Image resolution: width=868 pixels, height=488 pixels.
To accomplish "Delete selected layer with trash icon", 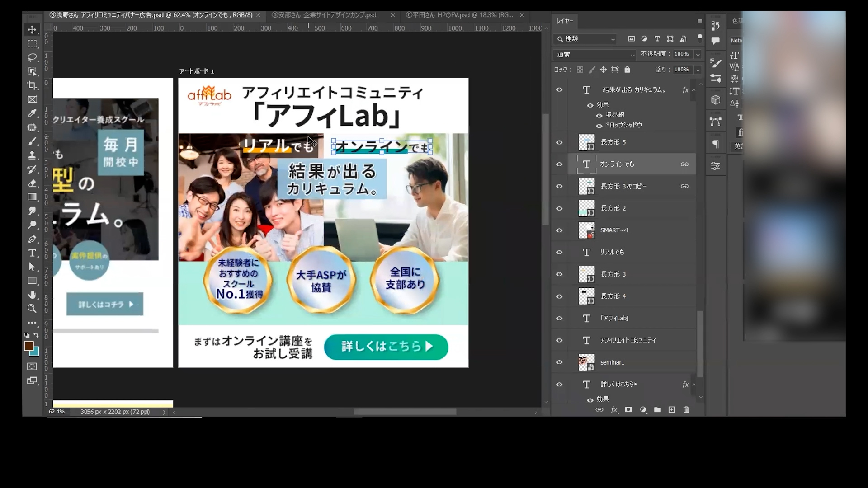I will 686,410.
